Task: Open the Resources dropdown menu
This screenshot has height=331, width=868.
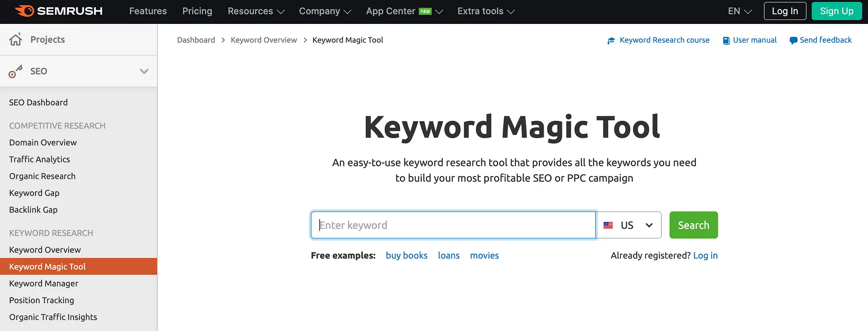Action: [256, 11]
